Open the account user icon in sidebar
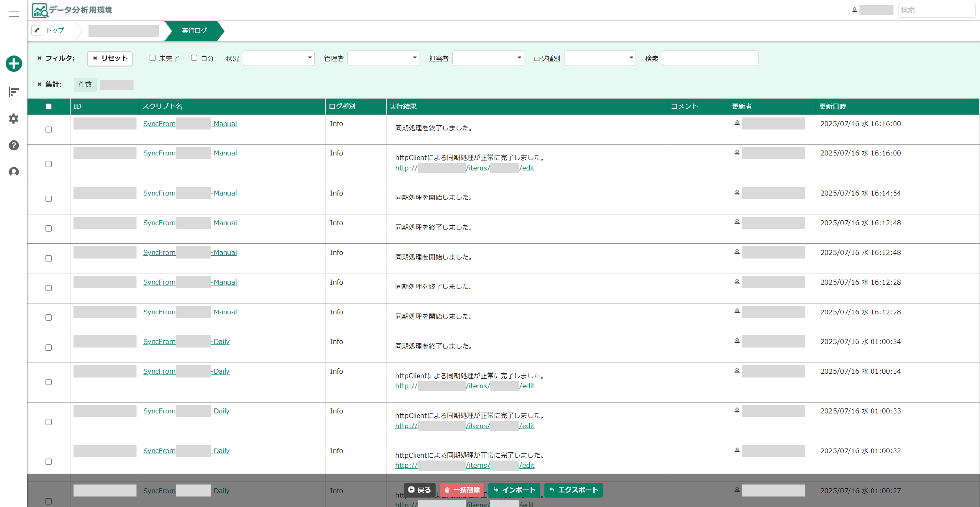Screen dimensions: 980x507 14,172
